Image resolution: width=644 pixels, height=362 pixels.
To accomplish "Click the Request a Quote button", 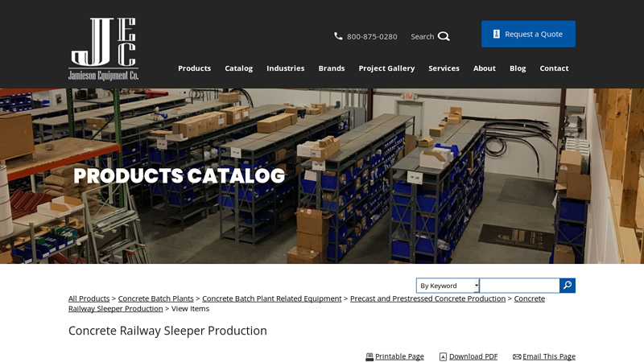I will click(x=528, y=34).
